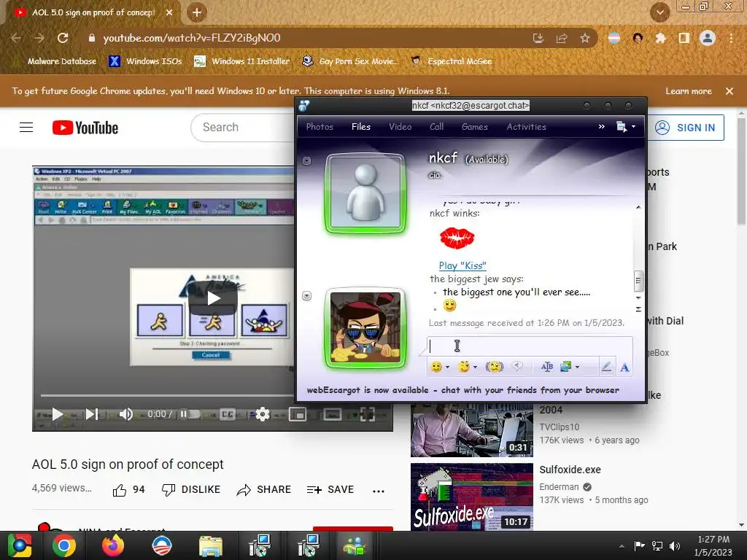
Task: Collapse nkcf's display picture with arrow
Action: [x=307, y=161]
